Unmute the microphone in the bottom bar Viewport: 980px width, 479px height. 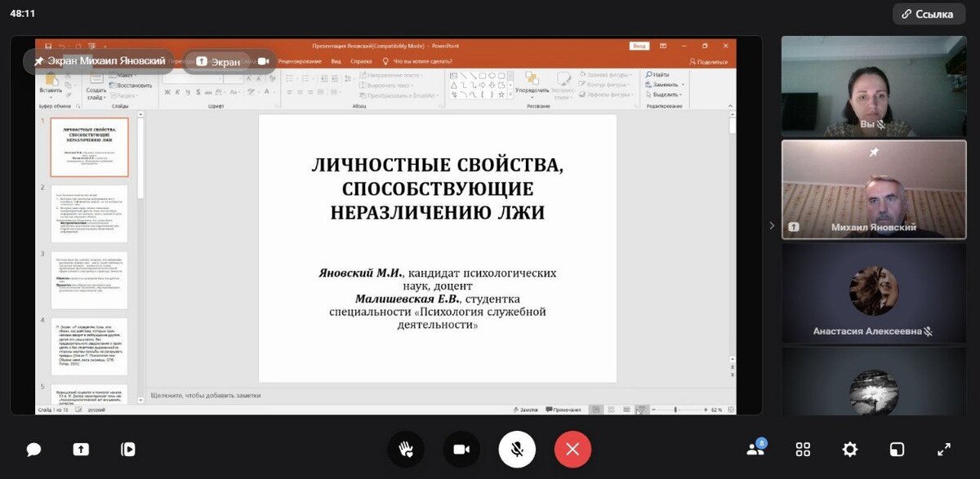coord(517,449)
